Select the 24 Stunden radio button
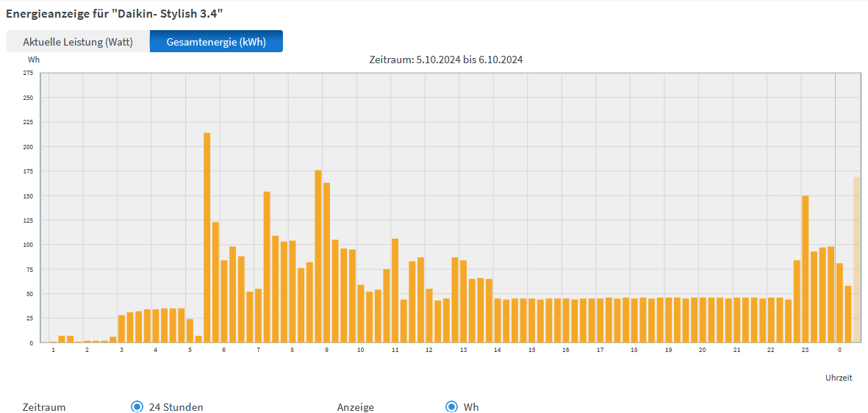This screenshot has width=868, height=413. coord(137,406)
